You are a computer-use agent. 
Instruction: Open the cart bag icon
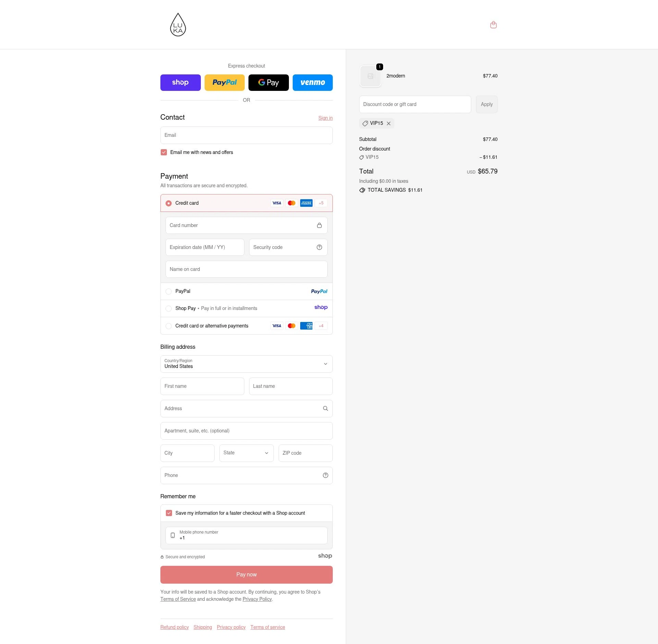[x=493, y=25]
